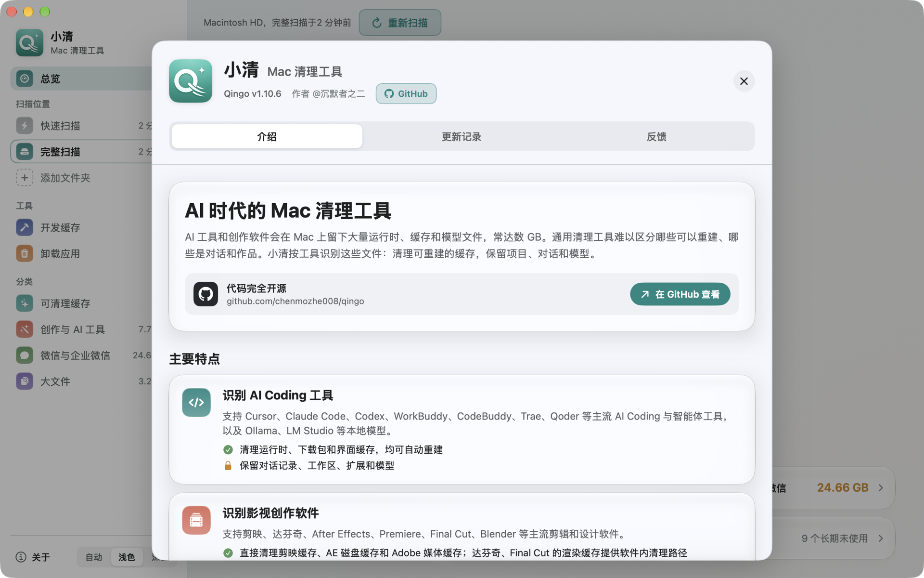Click the 重新扫描 rescan button
The width and height of the screenshot is (924, 578).
(x=400, y=23)
